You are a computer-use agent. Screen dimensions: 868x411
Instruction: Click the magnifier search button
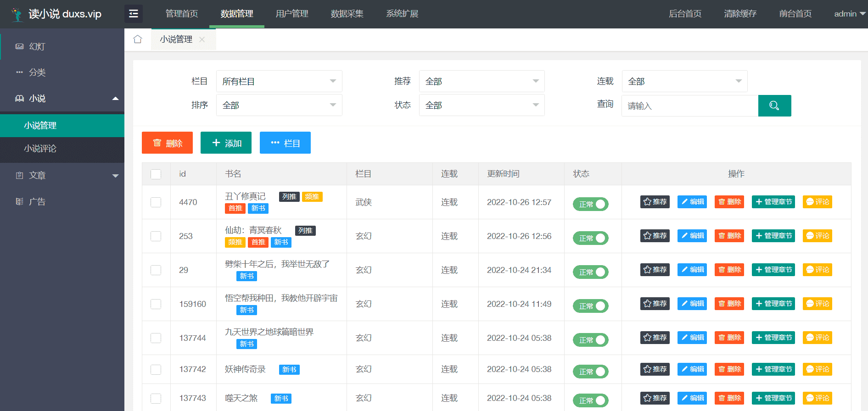[774, 106]
